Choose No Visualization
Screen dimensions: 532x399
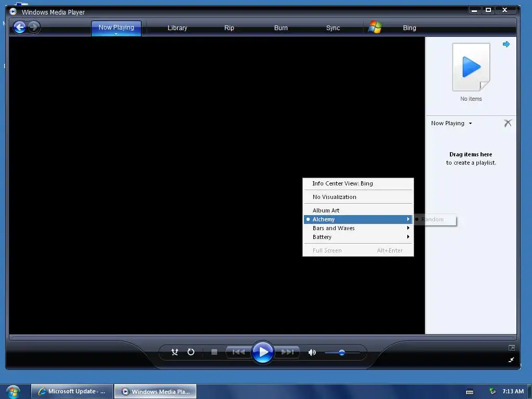358,197
